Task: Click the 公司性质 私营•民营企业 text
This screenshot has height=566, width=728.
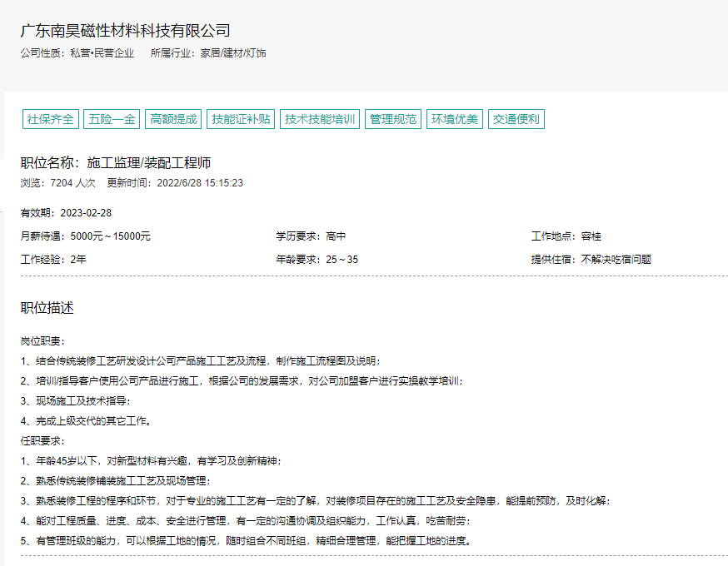Action: [x=77, y=53]
